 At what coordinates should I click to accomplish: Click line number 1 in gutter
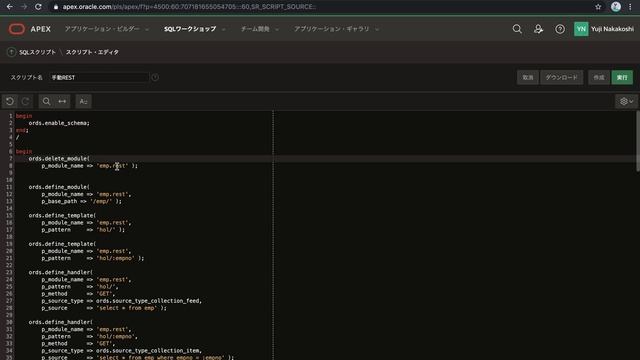[11, 116]
